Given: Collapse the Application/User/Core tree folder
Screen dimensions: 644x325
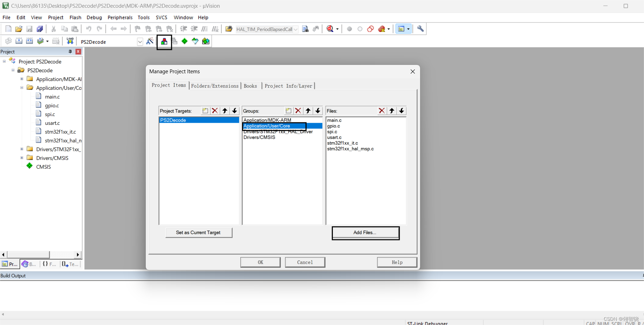Looking at the screenshot, I should 22,88.
